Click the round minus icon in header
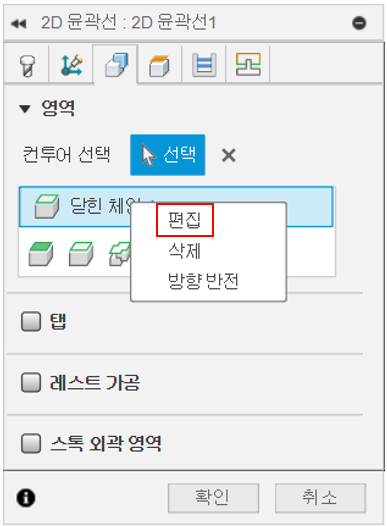 (x=359, y=23)
